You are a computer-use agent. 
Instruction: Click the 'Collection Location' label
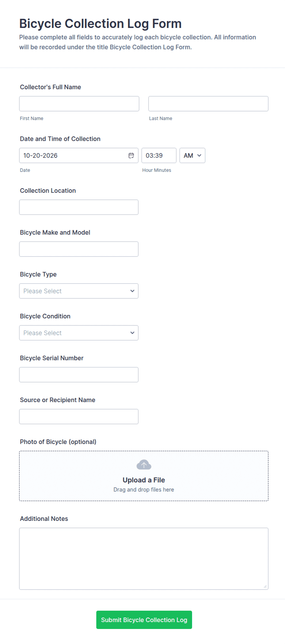(x=48, y=191)
